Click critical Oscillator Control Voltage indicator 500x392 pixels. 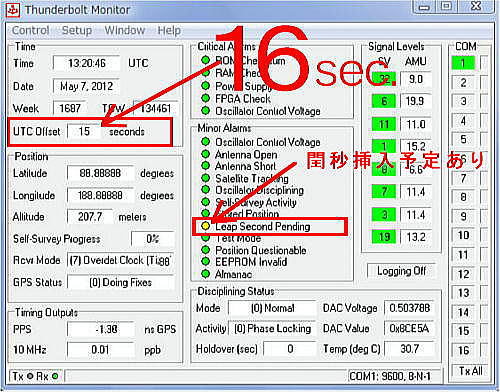click(x=206, y=111)
